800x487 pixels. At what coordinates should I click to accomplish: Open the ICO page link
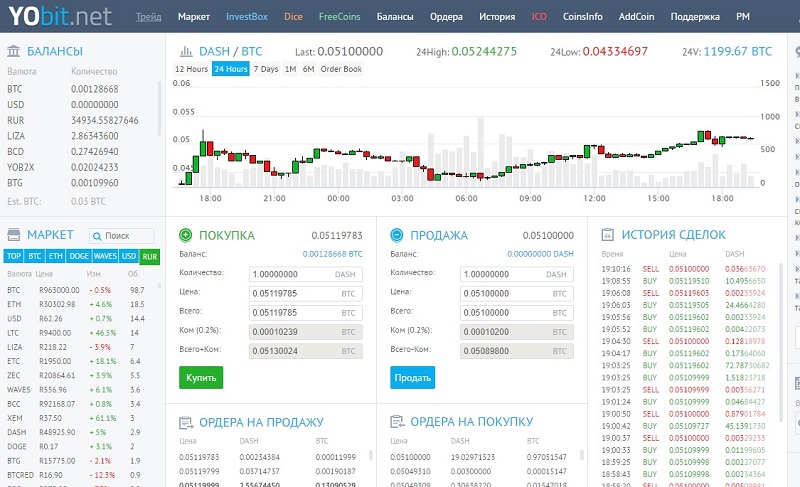click(x=539, y=16)
